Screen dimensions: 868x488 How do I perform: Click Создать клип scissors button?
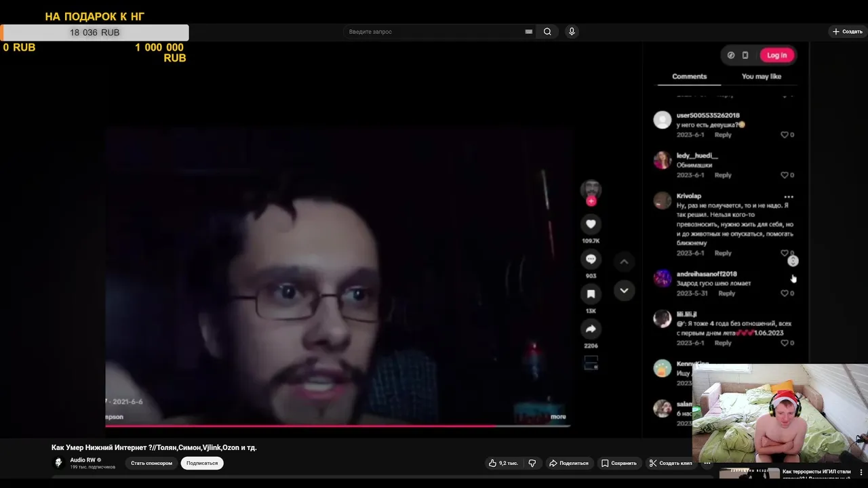(x=671, y=463)
